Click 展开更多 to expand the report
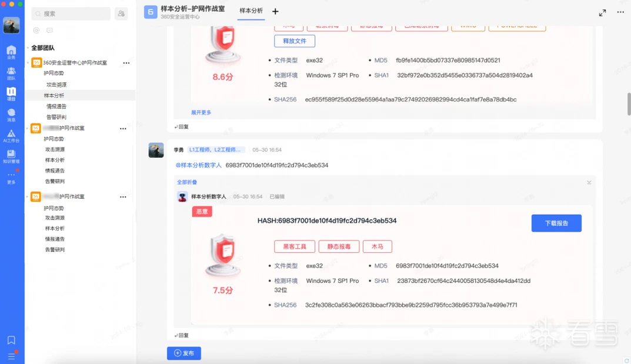 coord(201,112)
